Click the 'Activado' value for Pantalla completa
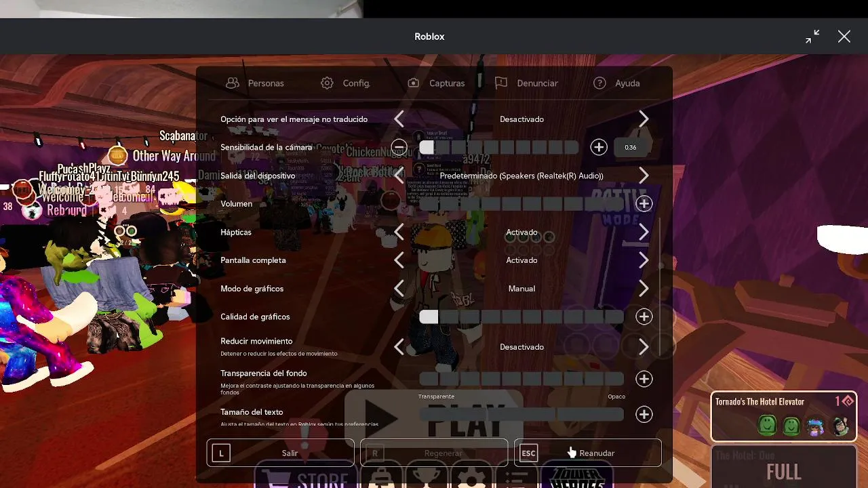This screenshot has width=868, height=488. pos(521,260)
